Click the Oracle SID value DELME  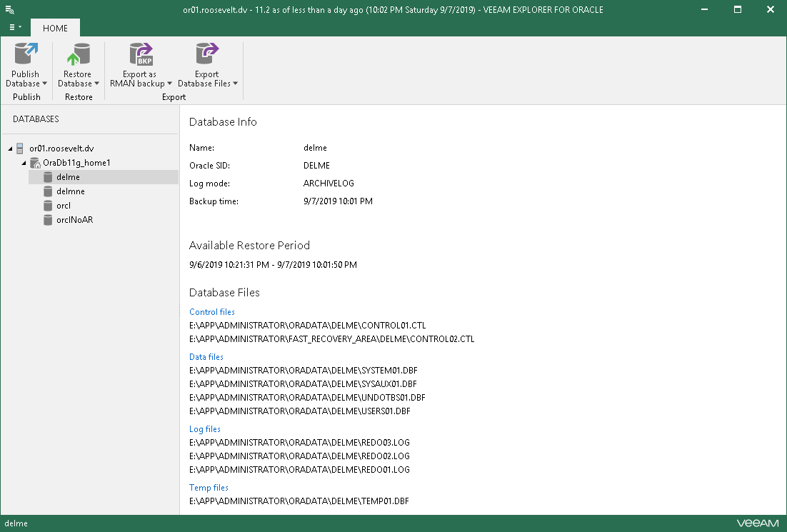(316, 166)
